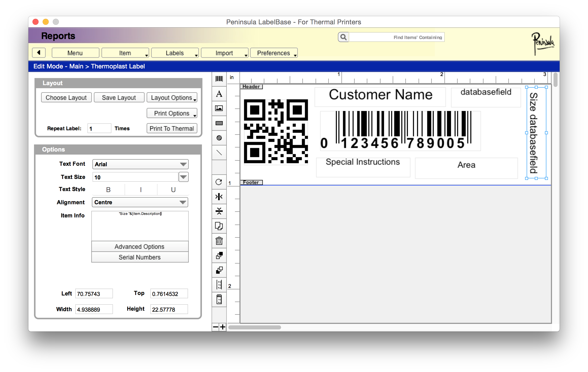Toggle Underline text style
The height and width of the screenshot is (372, 588).
pos(173,190)
